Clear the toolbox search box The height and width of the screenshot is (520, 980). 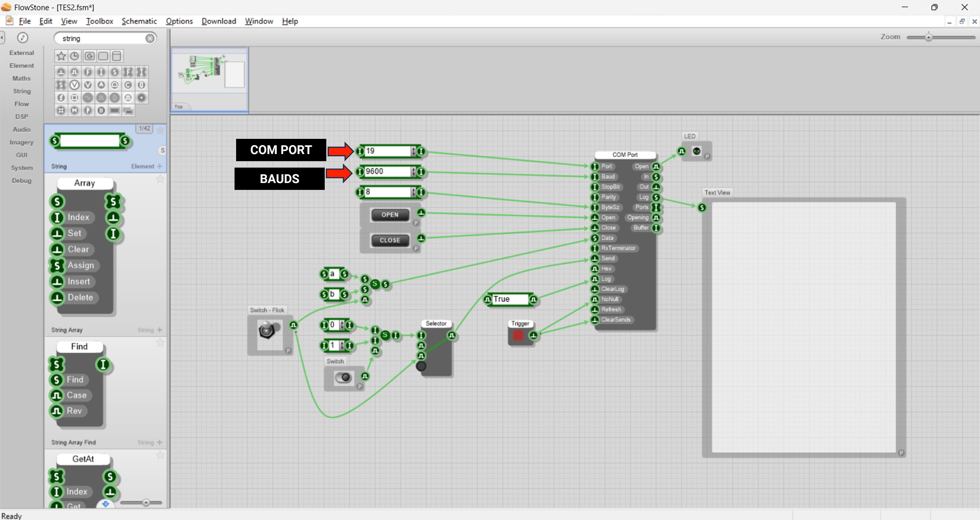[x=150, y=38]
